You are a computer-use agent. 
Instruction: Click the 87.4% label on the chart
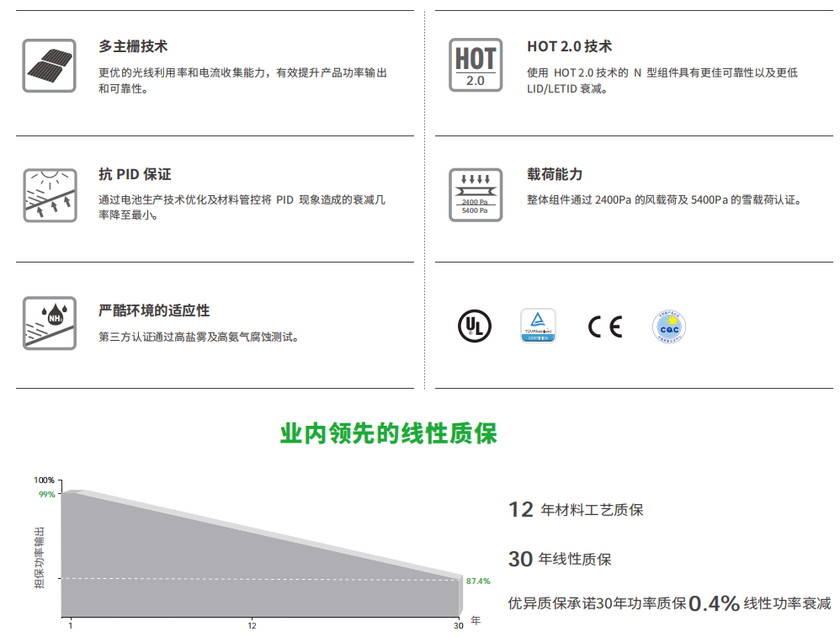pyautogui.click(x=477, y=581)
